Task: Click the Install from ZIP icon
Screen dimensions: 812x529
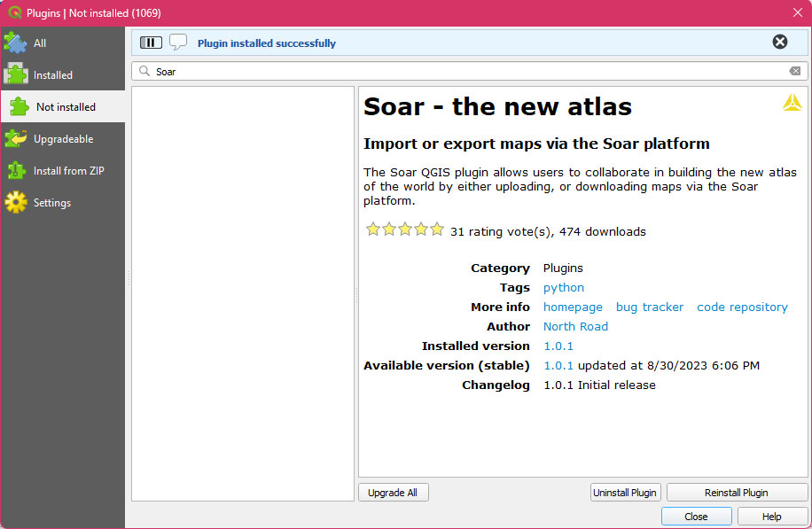Action: coord(16,170)
